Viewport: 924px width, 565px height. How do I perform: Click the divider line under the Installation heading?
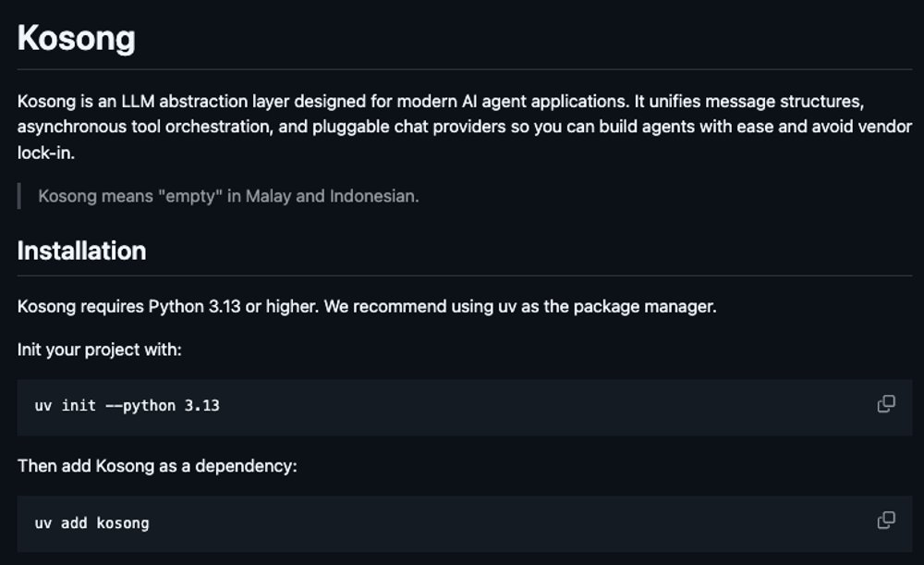[462, 275]
